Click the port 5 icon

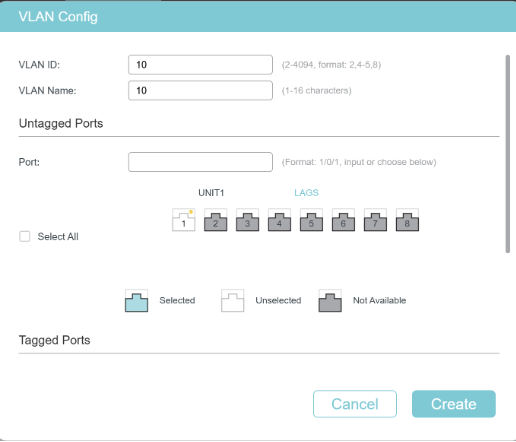click(311, 220)
